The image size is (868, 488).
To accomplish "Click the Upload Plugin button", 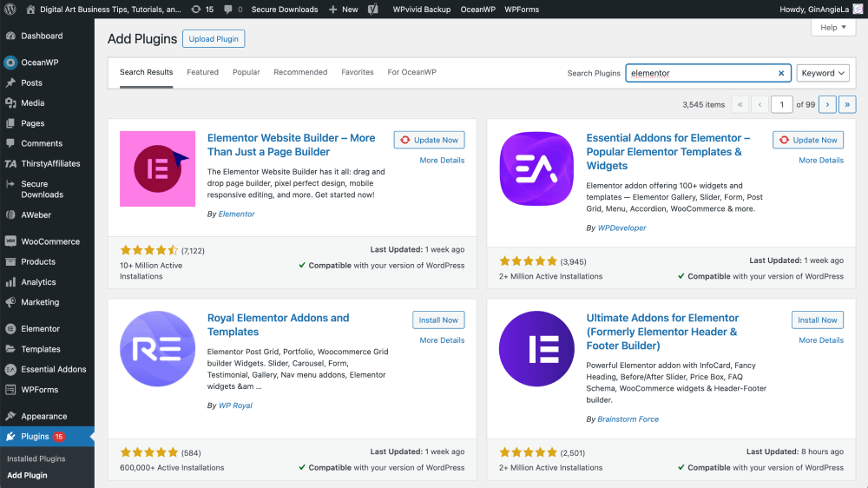I will [214, 39].
